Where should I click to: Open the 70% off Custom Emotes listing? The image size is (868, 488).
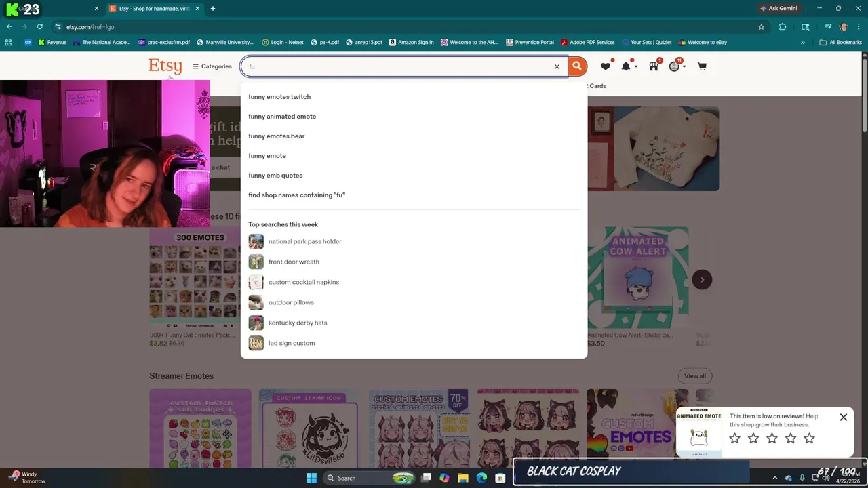419,428
